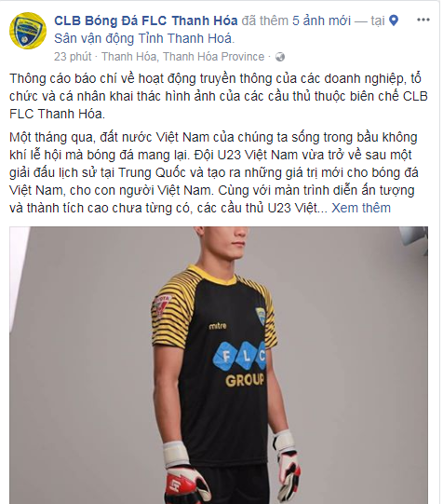The image size is (443, 504).
Task: Click the mitre brand logo on jersey
Action: click(218, 326)
